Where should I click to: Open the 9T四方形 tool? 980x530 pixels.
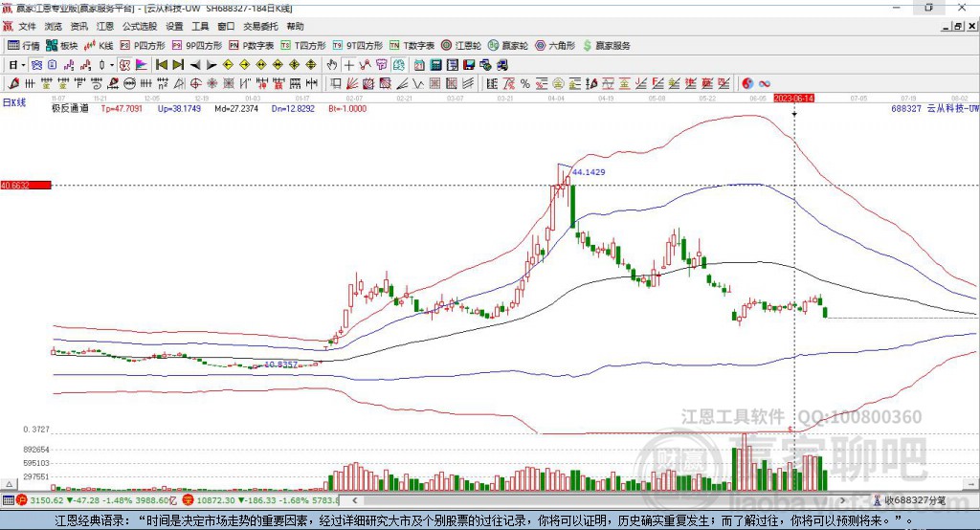358,46
